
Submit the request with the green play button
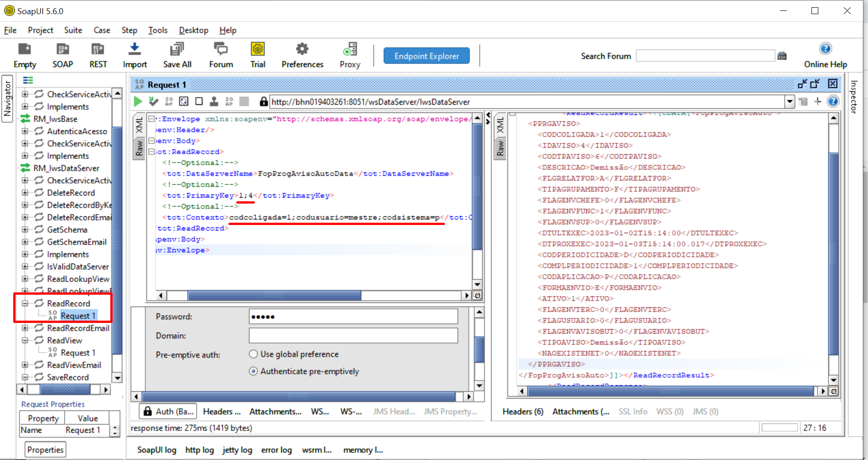click(x=138, y=102)
